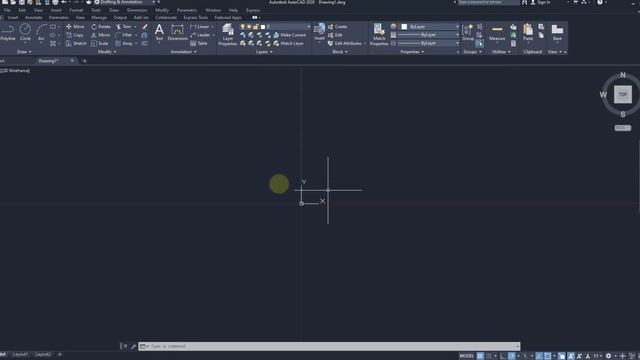Click Match Layer button
640x360 pixels.
288,43
